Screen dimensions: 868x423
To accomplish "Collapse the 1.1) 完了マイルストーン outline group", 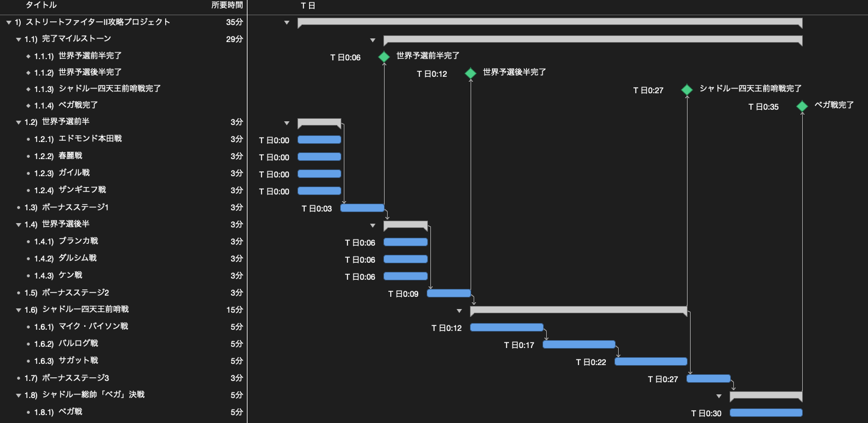I will pyautogui.click(x=19, y=39).
